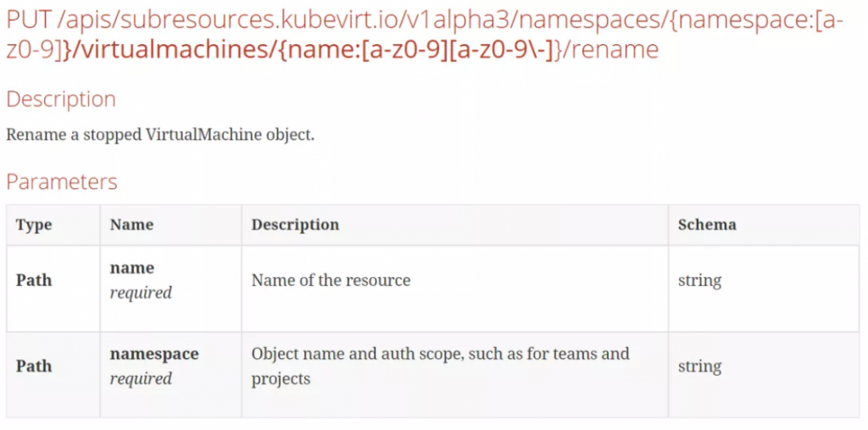Select the 'Rename a stopped VirtualMachine object' text
Image resolution: width=868 pixels, height=430 pixels.
[160, 135]
